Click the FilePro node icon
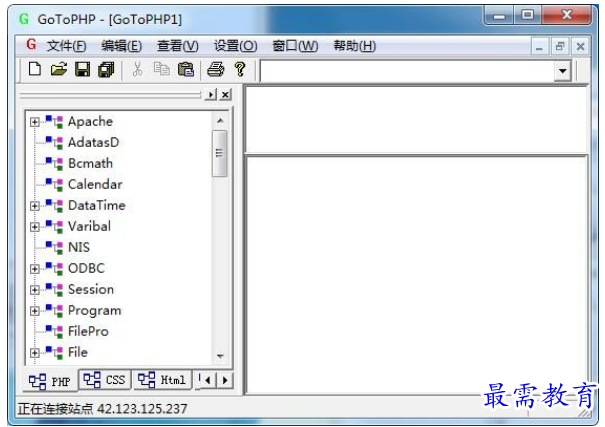The height and width of the screenshot is (427, 605). (x=54, y=331)
